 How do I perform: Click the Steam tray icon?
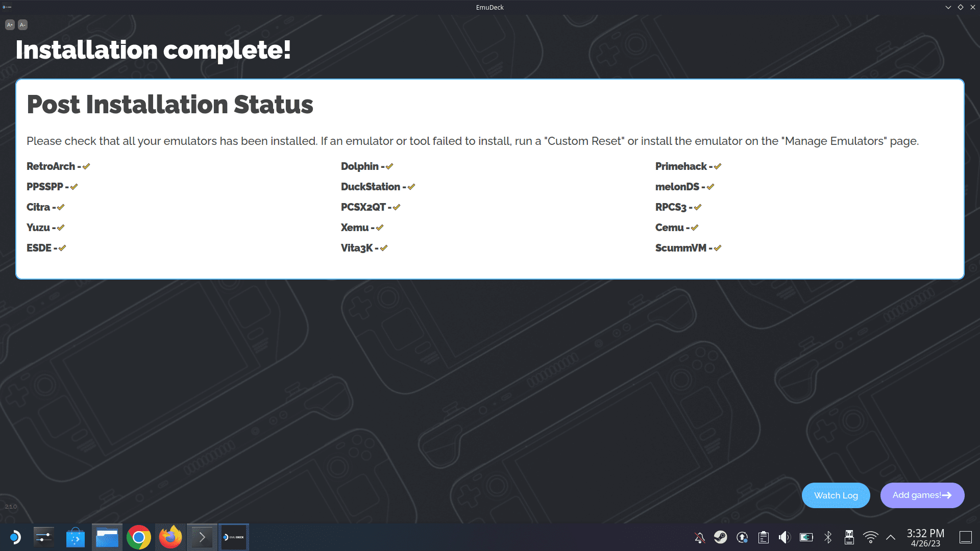tap(720, 537)
